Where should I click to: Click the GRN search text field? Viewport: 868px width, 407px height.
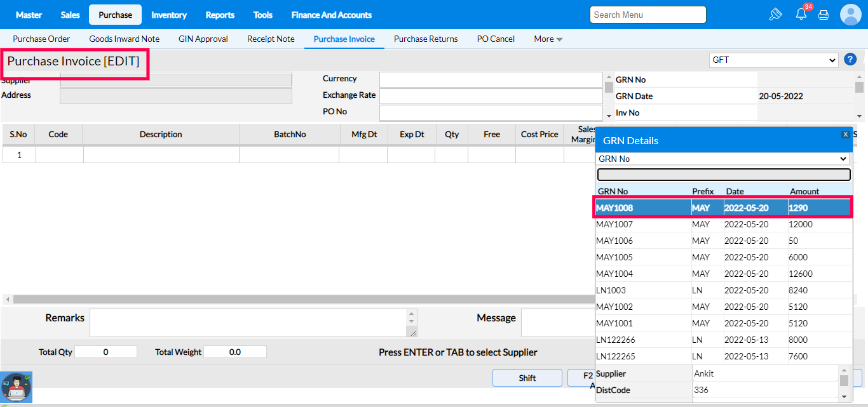723,175
